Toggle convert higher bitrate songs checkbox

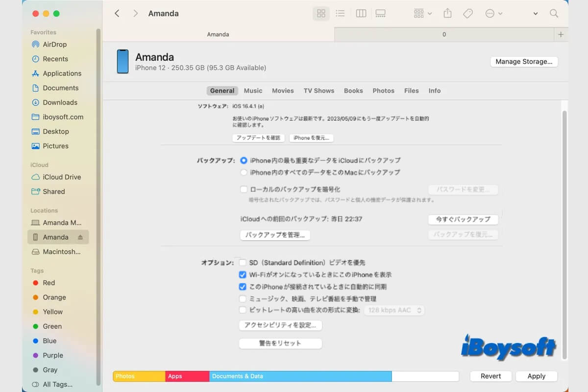[243, 310]
